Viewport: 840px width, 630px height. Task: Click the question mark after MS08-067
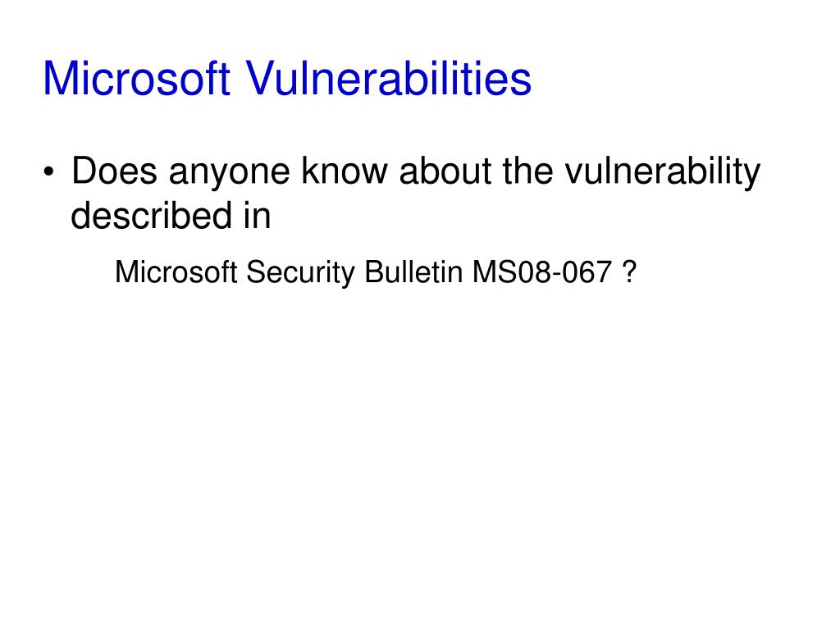[630, 272]
